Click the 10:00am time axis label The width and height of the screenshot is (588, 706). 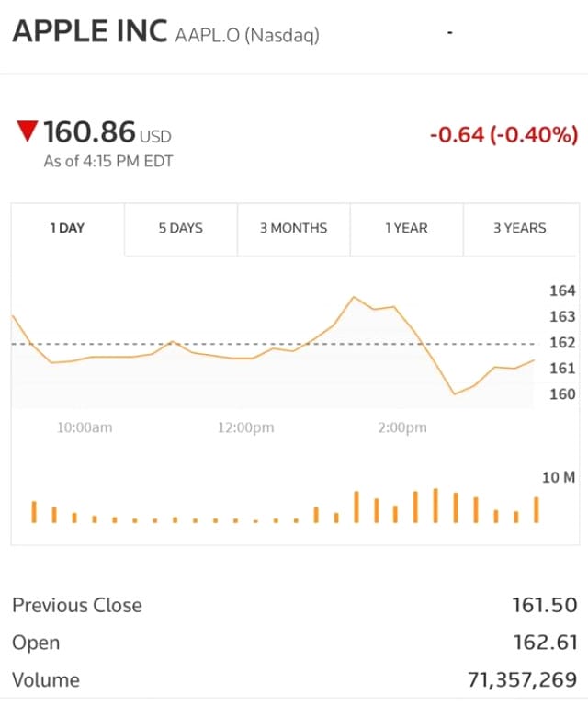tap(84, 427)
